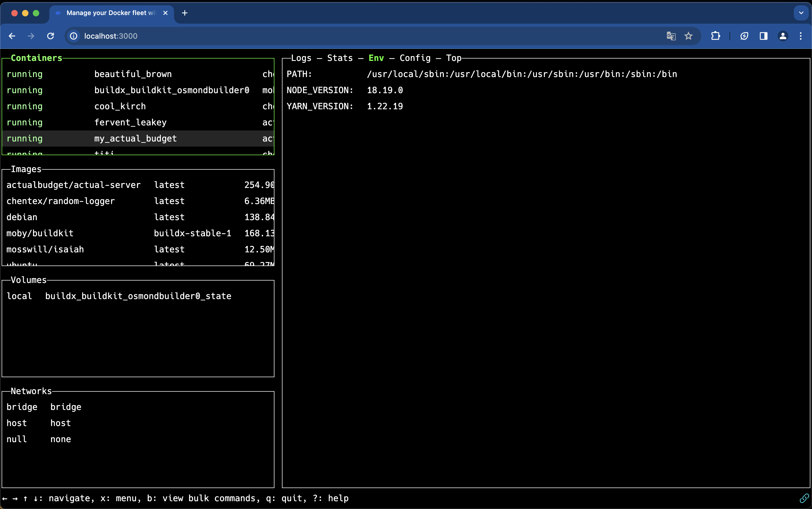Switch to the Stats tab
The image size is (812, 509).
(x=340, y=58)
